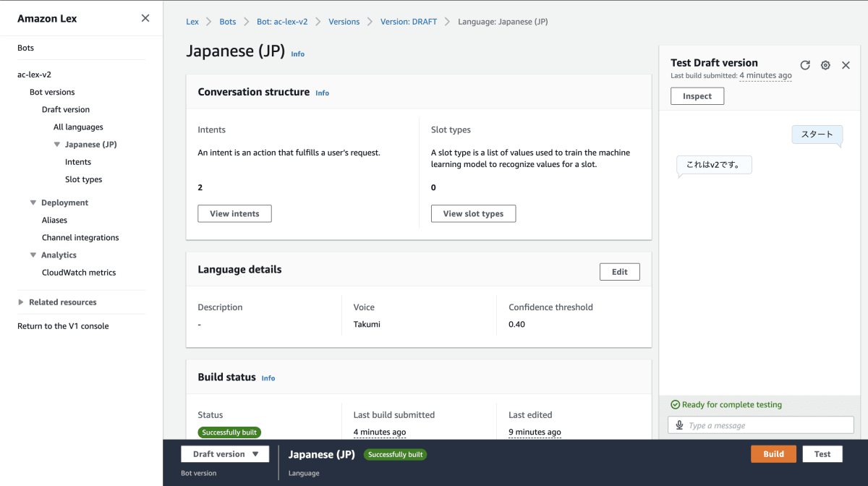The height and width of the screenshot is (486, 868).
Task: Open Info next to Japanese (JP) title
Action: (297, 54)
